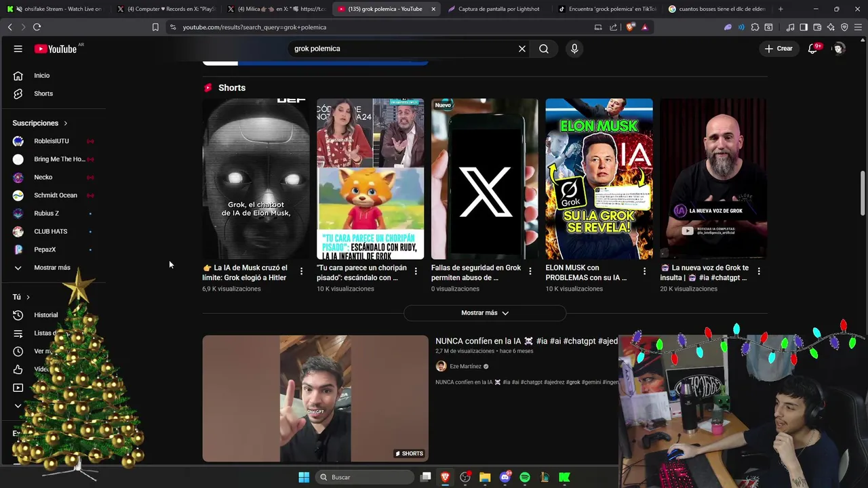Viewport: 868px width, 488px height.
Task: Open NUNCA confíen en la IA title
Action: click(526, 341)
